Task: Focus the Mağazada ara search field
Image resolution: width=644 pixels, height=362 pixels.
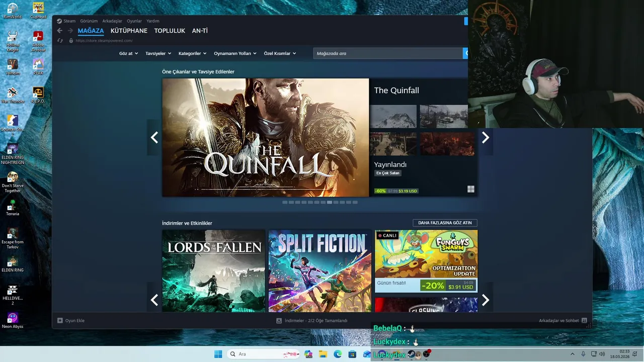Action: [388, 53]
